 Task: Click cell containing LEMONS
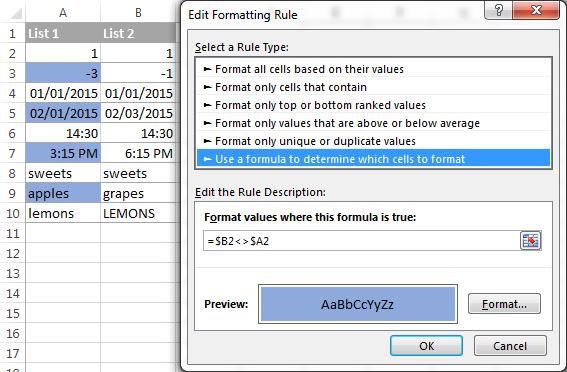(x=138, y=213)
